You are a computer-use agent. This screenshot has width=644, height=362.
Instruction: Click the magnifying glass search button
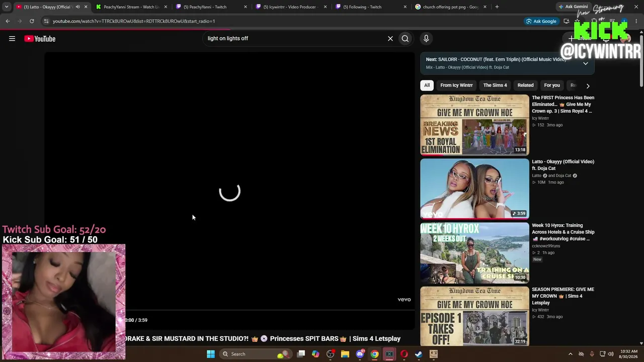[x=405, y=38]
